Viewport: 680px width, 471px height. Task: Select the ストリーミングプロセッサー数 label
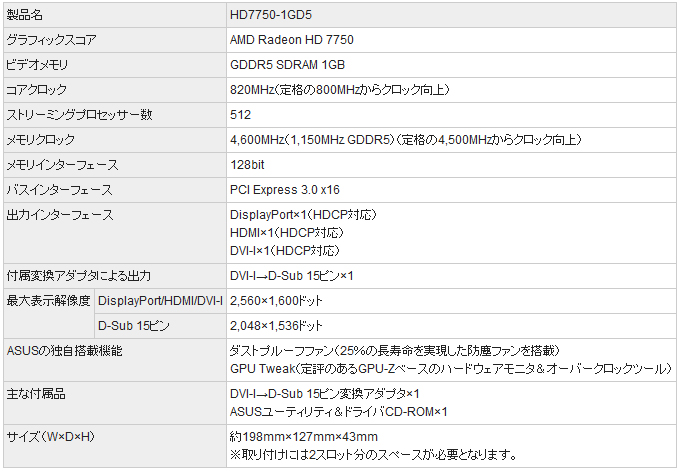[79, 115]
